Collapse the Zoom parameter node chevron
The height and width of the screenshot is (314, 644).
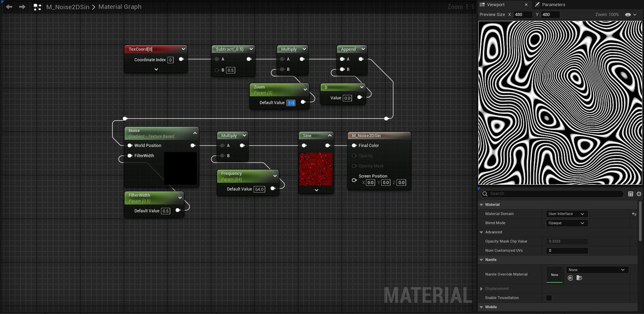tap(305, 89)
